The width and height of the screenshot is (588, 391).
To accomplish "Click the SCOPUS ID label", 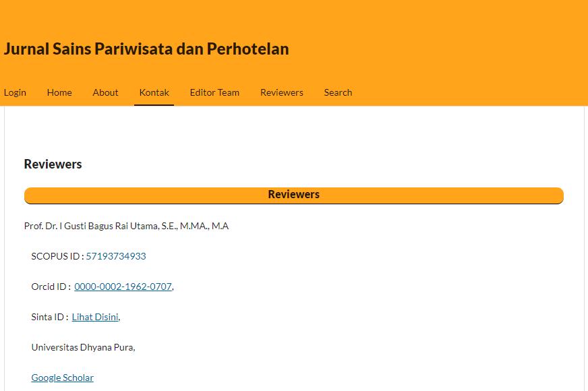I will click(x=57, y=256).
